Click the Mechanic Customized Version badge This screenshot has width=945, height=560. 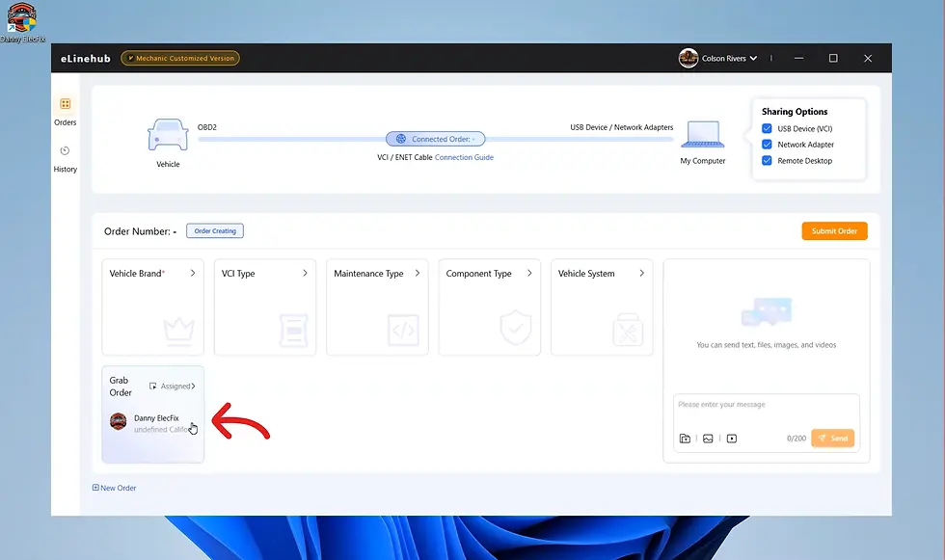(x=180, y=58)
